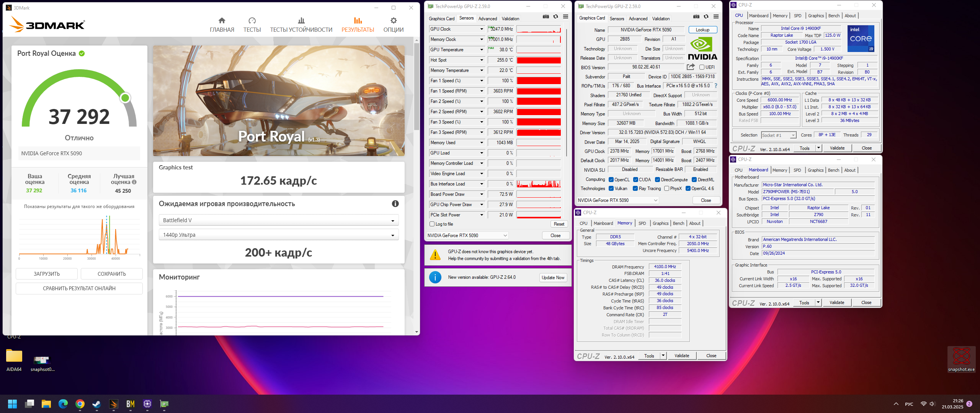Image resolution: width=980 pixels, height=413 pixels.
Task: Open Тесты устойчивости stress tests icon
Action: [301, 20]
